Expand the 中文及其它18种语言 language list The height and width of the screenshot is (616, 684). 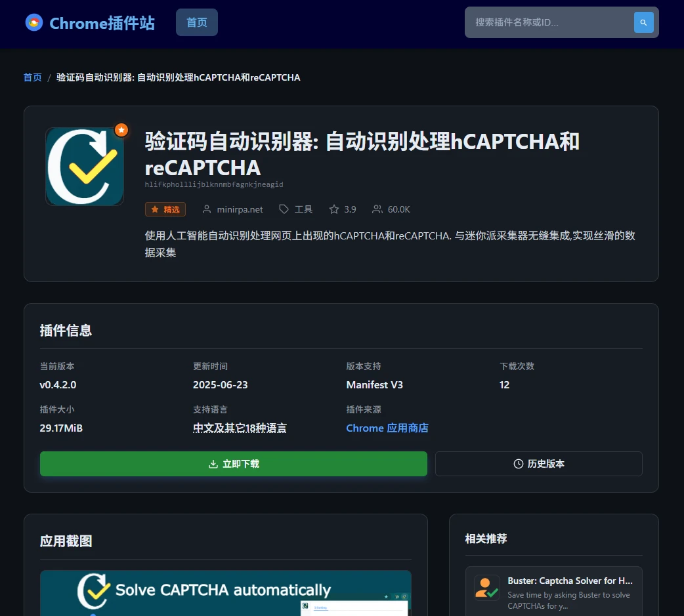coord(240,428)
